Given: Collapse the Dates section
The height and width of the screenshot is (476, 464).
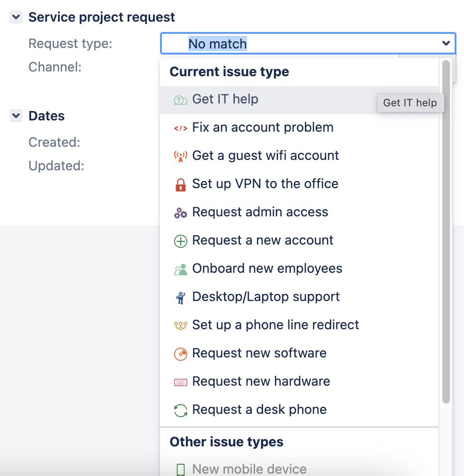Looking at the screenshot, I should click(16, 116).
